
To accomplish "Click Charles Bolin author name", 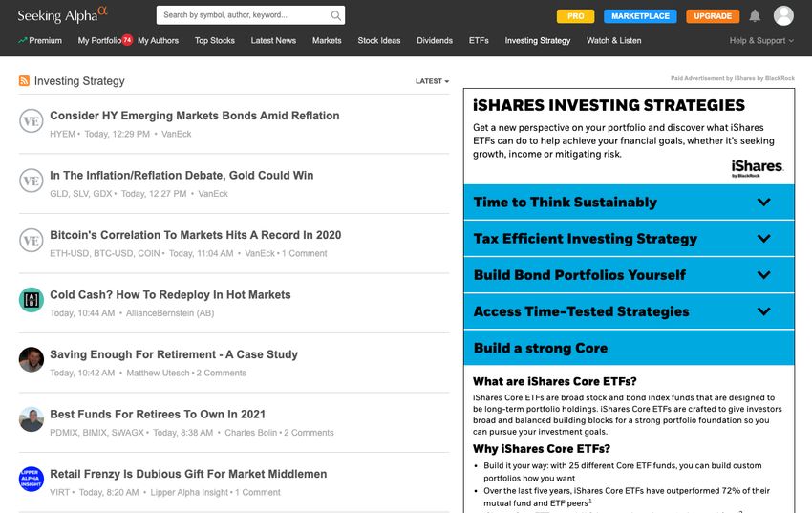I will (250, 433).
